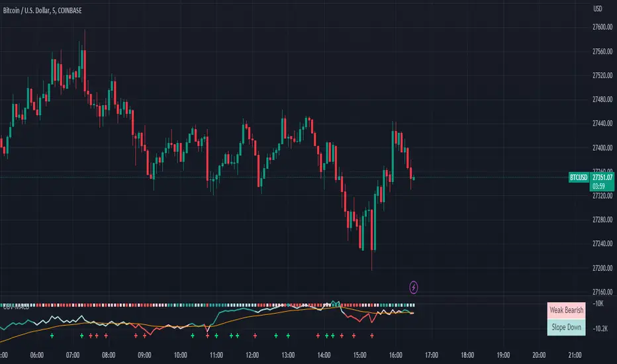Image resolution: width=617 pixels, height=364 pixels.
Task: Open the USD currency selector
Action: 597,9
